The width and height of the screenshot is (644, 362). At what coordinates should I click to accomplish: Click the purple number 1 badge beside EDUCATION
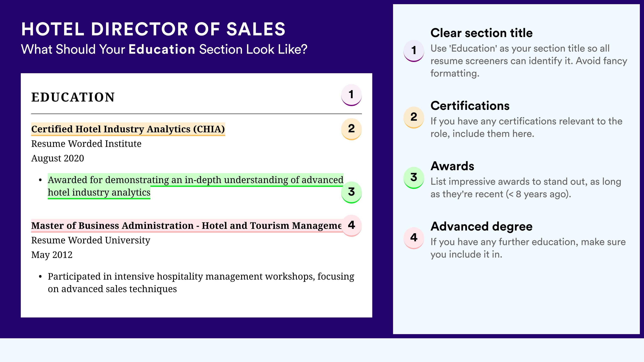pyautogui.click(x=351, y=95)
